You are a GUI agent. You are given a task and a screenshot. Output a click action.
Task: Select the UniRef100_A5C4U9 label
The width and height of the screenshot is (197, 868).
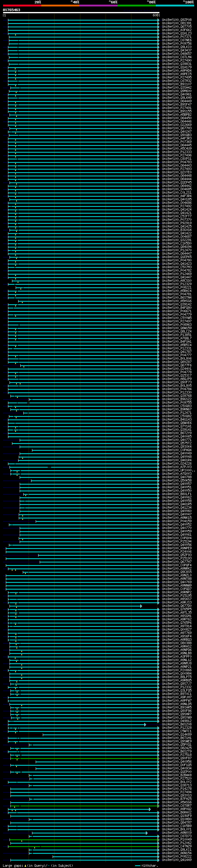[x=176, y=149]
